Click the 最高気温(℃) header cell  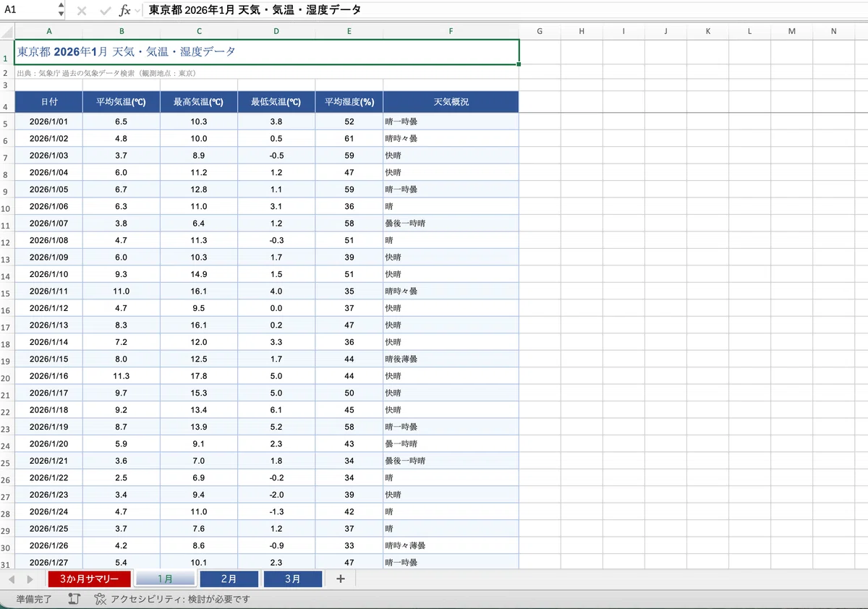coord(199,102)
